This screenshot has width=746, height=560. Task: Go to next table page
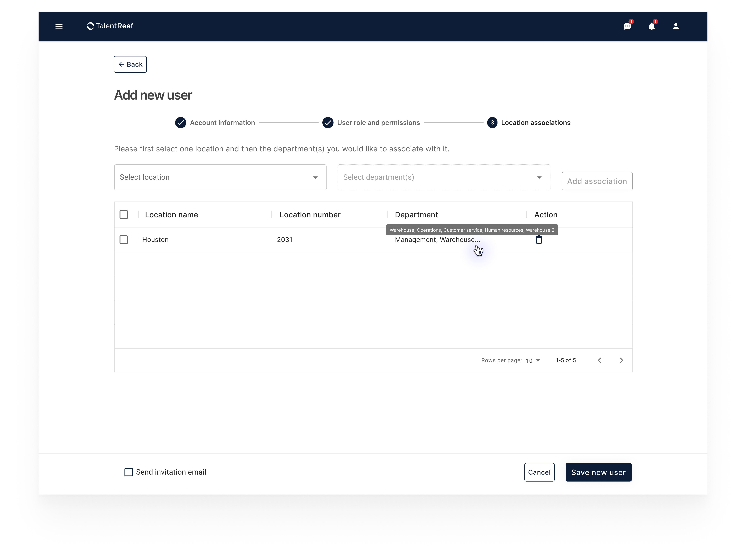coord(622,360)
